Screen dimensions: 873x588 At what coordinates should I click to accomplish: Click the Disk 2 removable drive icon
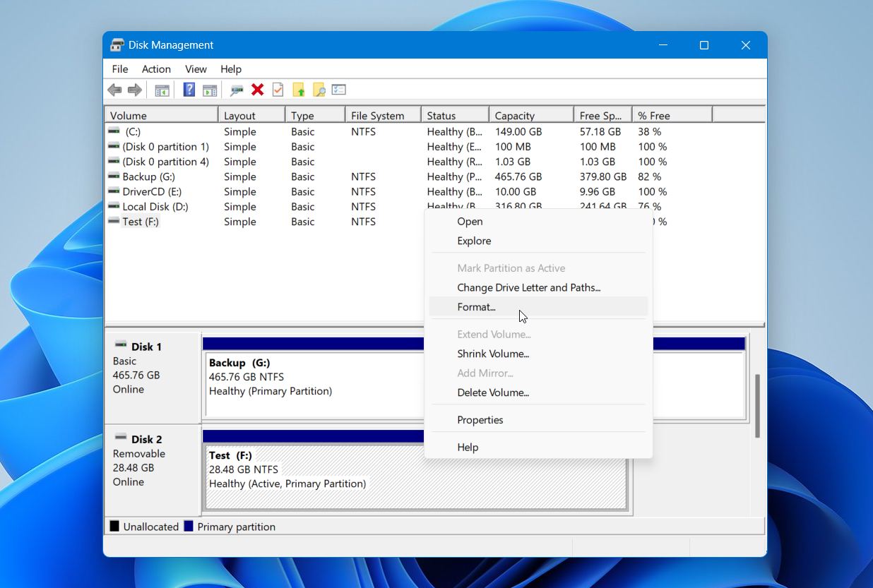(x=121, y=438)
